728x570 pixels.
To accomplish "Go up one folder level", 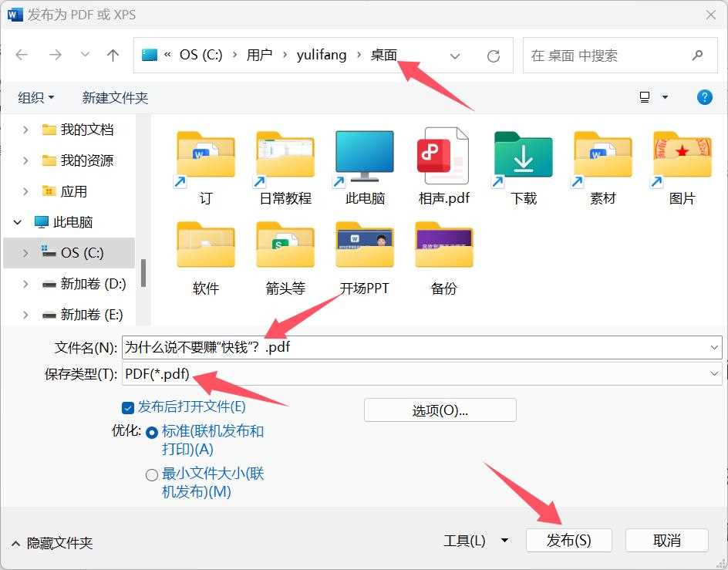I will point(112,55).
